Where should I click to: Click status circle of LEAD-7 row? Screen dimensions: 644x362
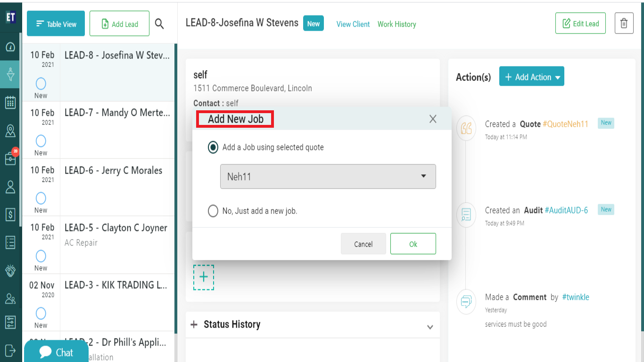[x=41, y=141]
